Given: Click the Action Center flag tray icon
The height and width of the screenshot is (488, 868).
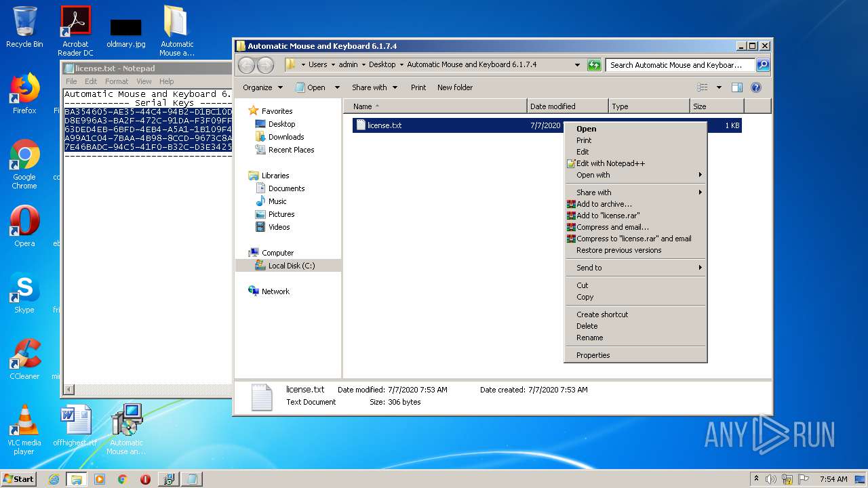Looking at the screenshot, I should click(x=804, y=479).
